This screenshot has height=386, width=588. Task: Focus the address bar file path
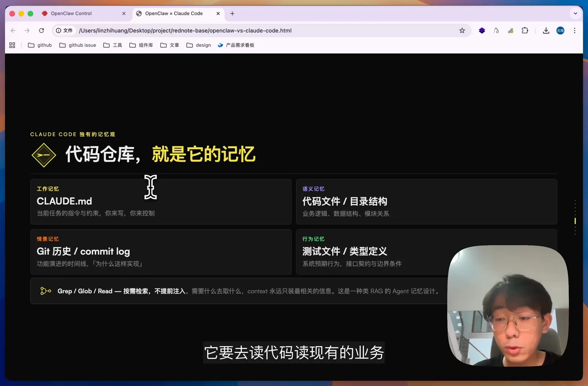coord(185,31)
